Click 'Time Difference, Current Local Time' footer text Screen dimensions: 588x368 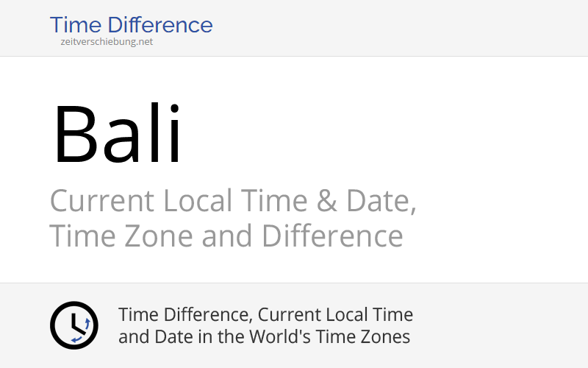265,315
